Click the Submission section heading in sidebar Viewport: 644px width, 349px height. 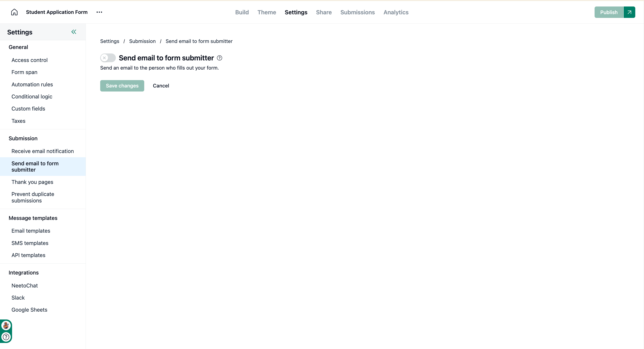[23, 138]
